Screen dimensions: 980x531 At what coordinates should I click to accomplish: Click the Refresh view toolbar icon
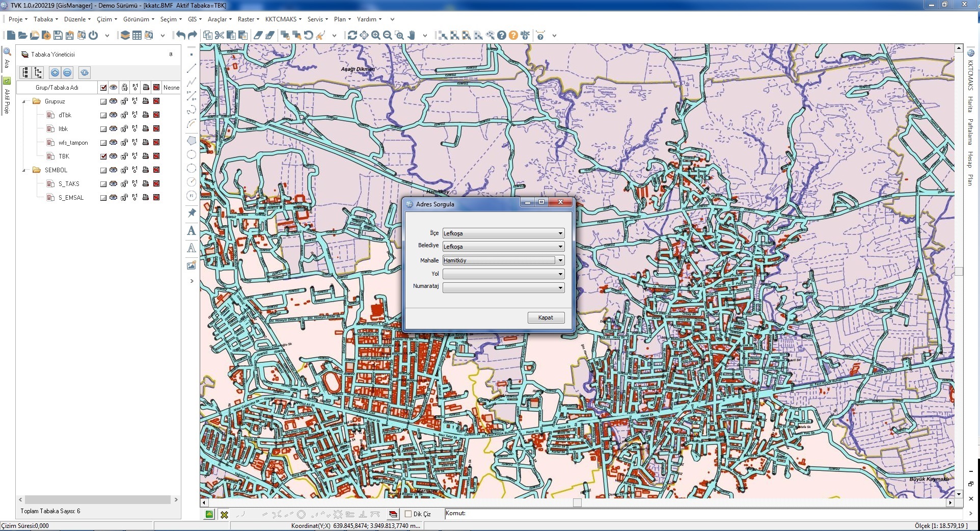coord(352,35)
